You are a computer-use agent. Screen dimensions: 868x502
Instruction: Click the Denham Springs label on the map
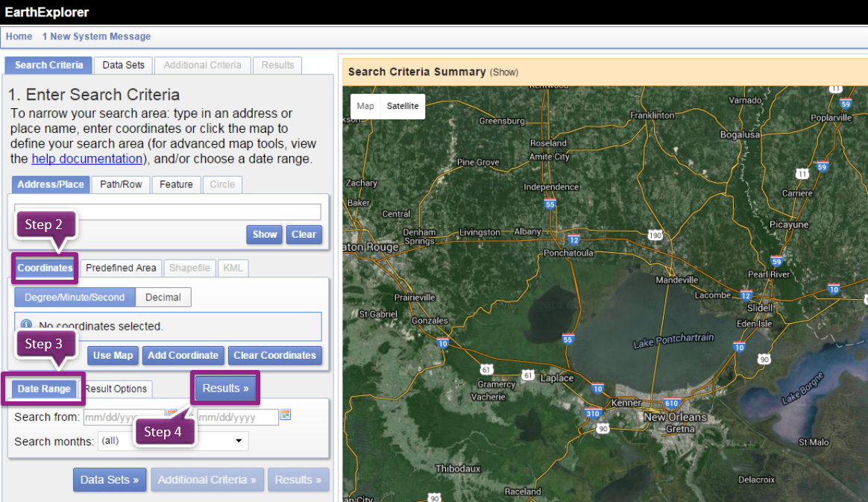[419, 236]
